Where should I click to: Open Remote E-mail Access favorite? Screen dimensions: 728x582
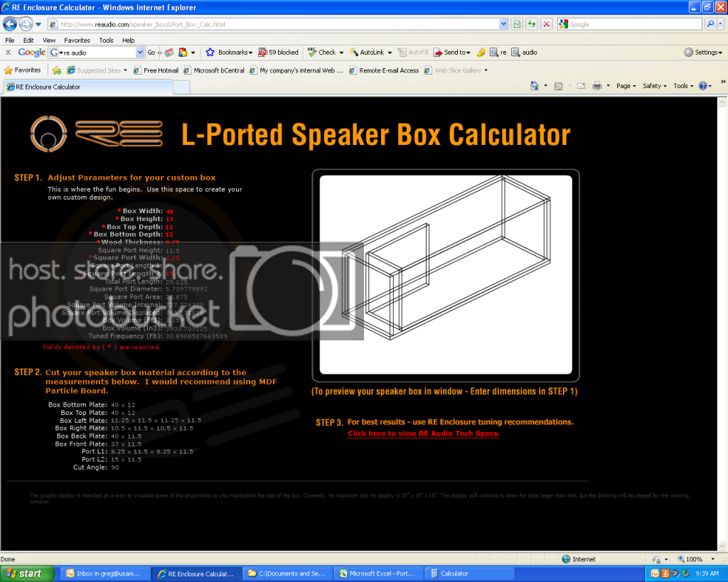point(384,70)
